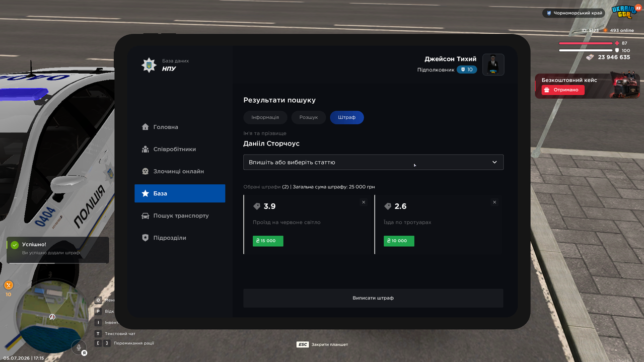Screen dimensions: 644x362
Task: Click the date and time 05.07.2026 | 17:15
Action: click(24, 358)
